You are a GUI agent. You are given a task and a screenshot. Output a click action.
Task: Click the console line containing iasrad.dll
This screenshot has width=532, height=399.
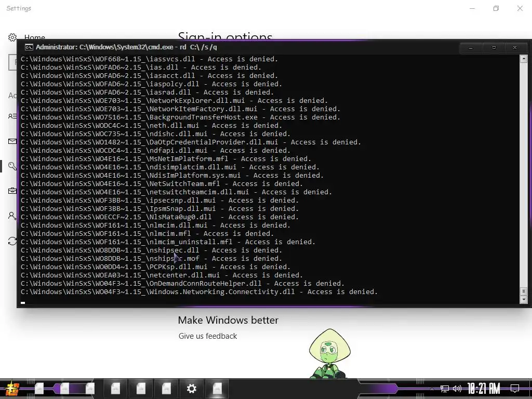point(147,92)
